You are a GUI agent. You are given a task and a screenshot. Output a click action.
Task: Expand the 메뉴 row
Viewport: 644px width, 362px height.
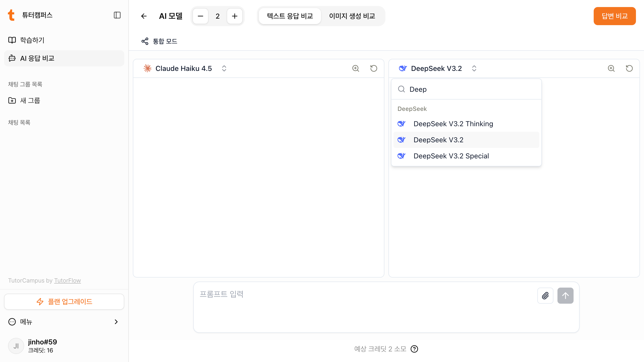tap(64, 322)
